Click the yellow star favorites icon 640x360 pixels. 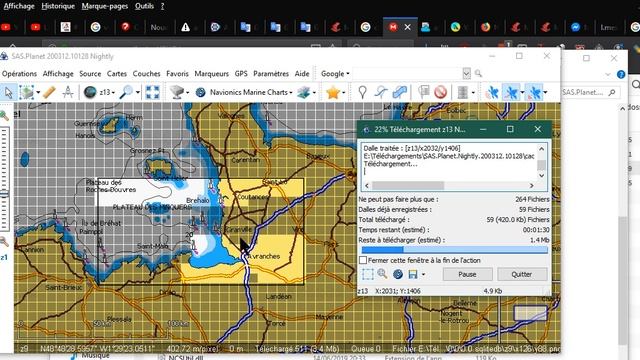point(333,92)
